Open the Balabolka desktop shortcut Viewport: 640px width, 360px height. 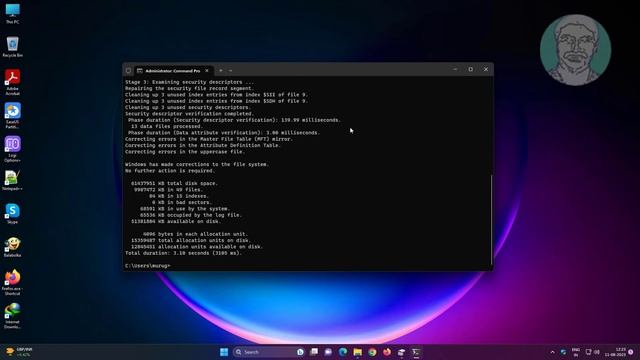point(12,247)
